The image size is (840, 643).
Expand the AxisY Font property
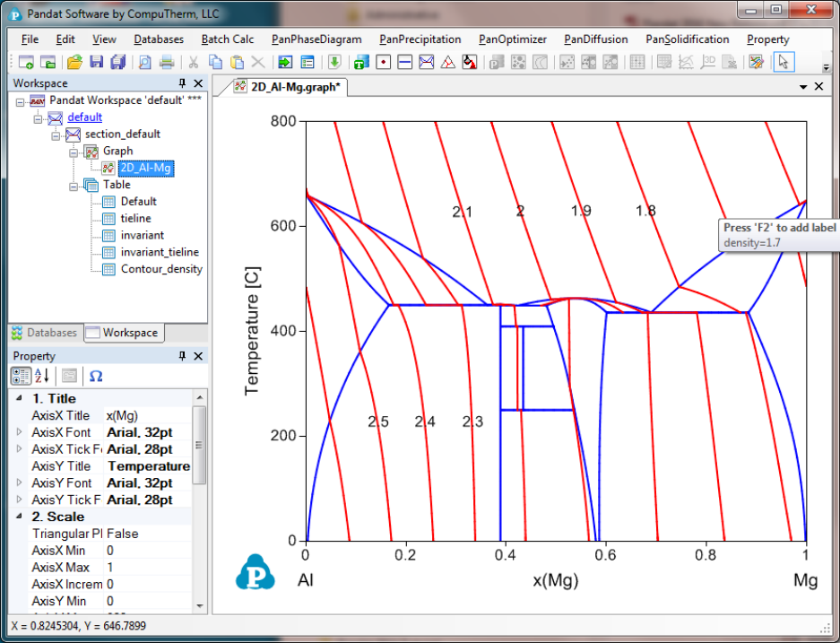[x=20, y=482]
